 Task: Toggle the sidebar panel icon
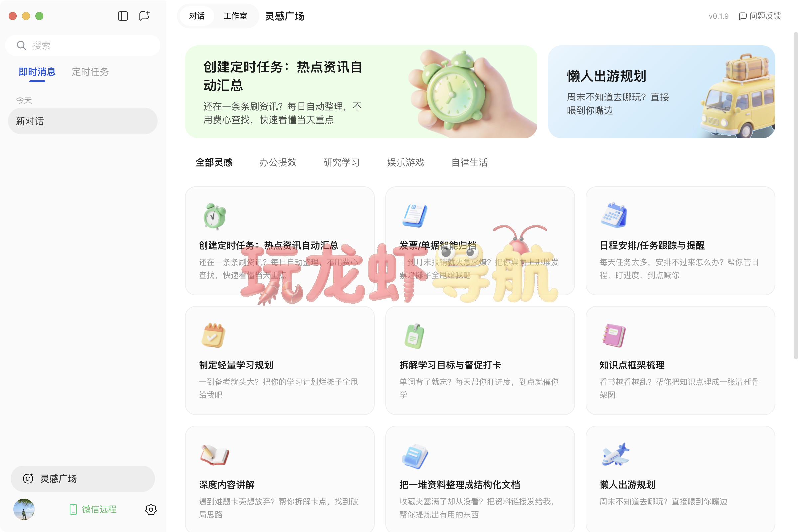coord(123,16)
